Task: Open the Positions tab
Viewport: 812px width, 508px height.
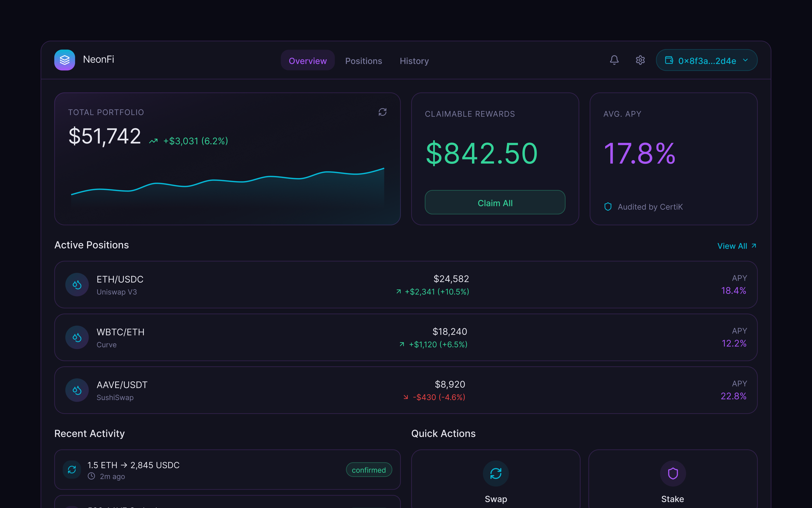Action: [x=363, y=61]
